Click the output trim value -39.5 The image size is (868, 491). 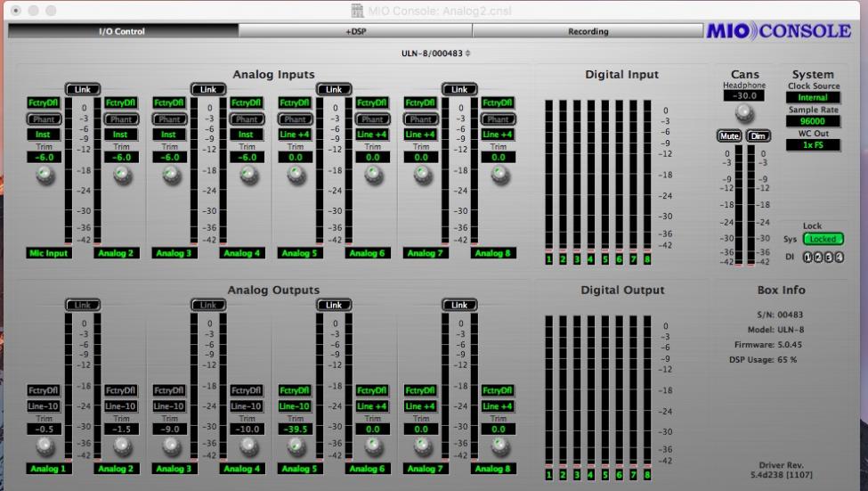pyautogui.click(x=295, y=429)
